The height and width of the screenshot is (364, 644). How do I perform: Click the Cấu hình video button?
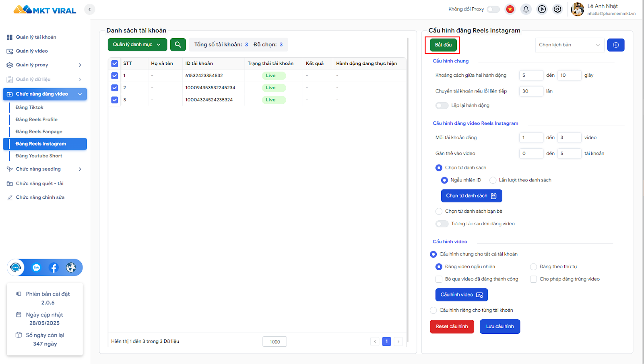coord(462,295)
